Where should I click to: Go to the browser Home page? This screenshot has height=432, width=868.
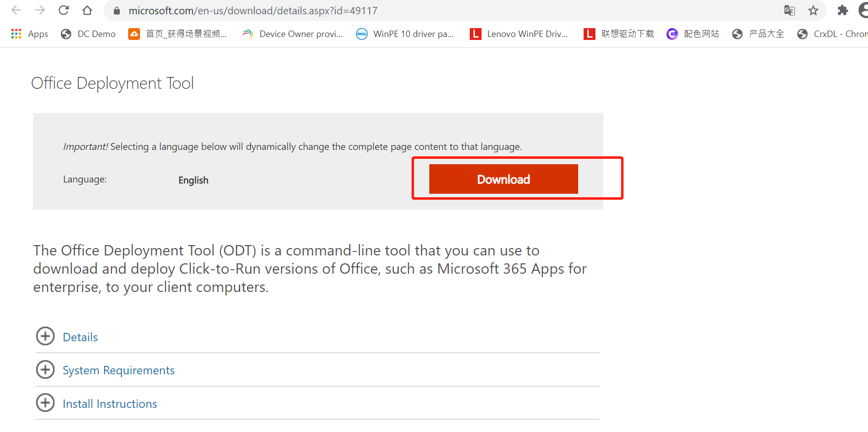click(87, 10)
